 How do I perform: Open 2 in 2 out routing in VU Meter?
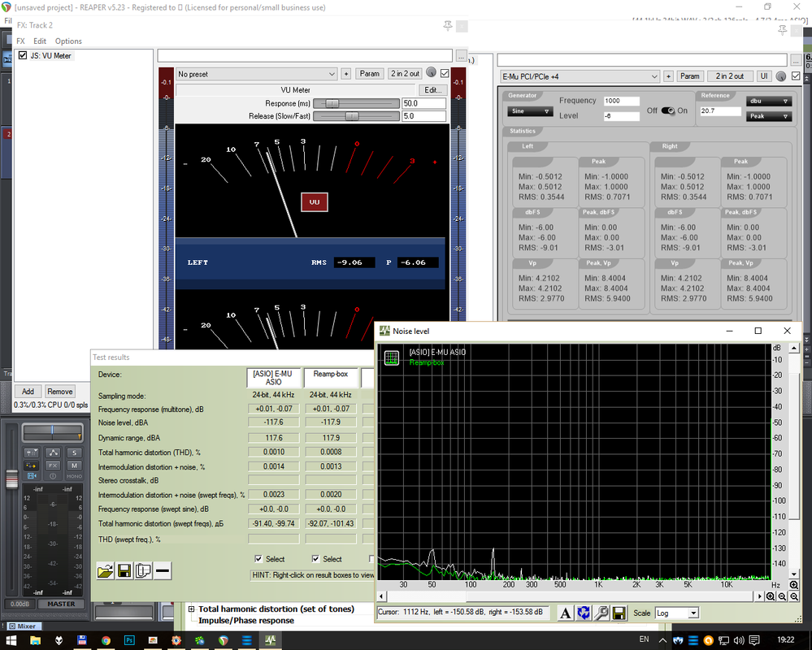click(x=406, y=73)
